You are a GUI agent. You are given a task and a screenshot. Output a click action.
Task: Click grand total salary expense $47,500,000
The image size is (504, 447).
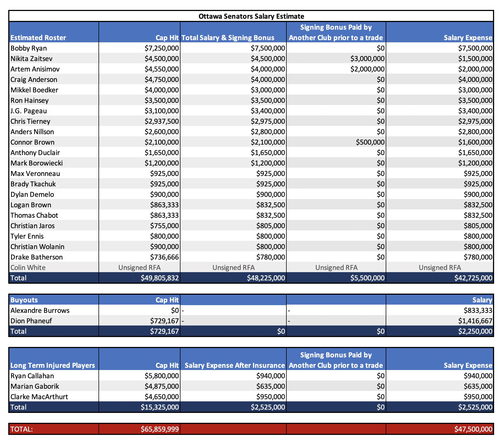(440, 429)
